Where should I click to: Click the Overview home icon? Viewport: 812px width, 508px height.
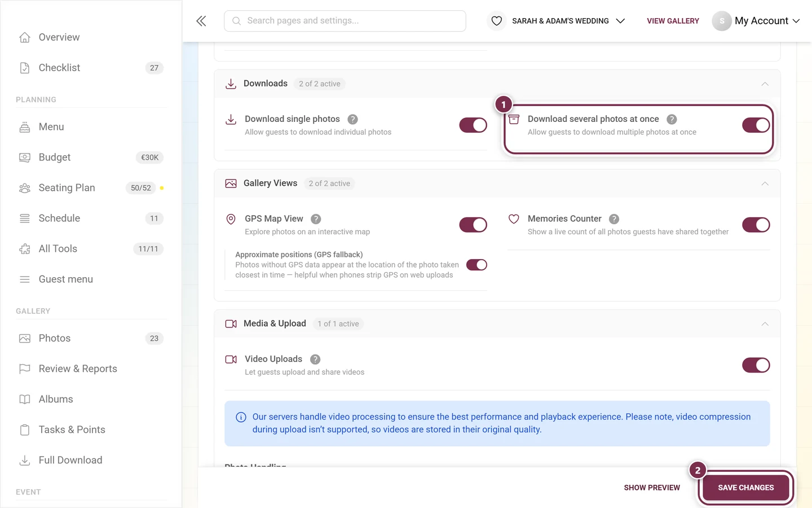point(25,37)
